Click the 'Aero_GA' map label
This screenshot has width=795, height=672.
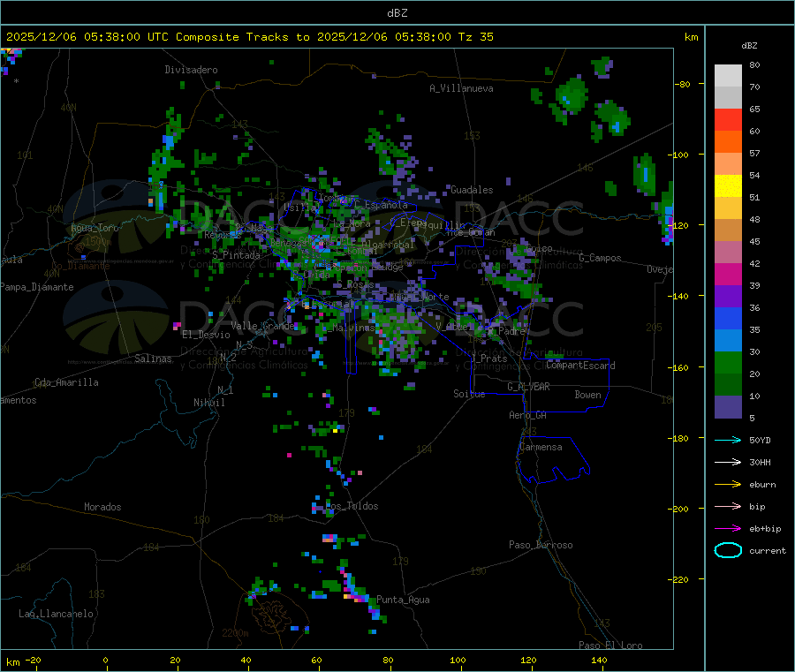coord(527,415)
